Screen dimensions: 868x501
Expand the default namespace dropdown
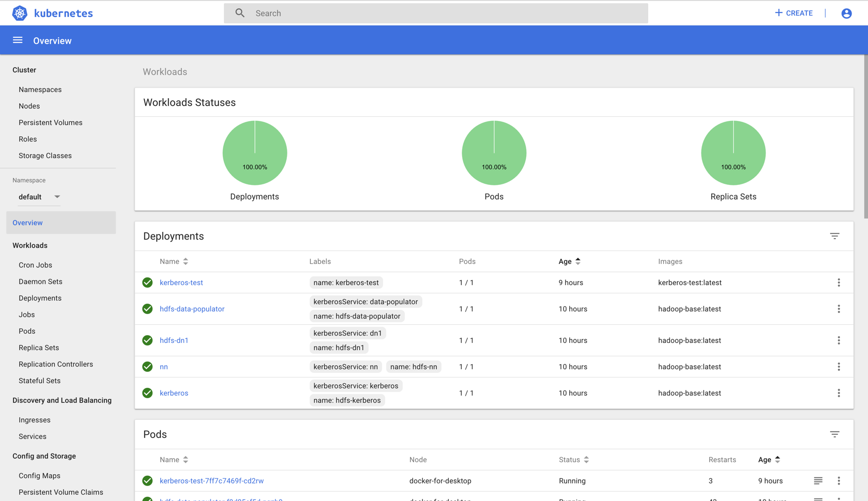pos(39,197)
